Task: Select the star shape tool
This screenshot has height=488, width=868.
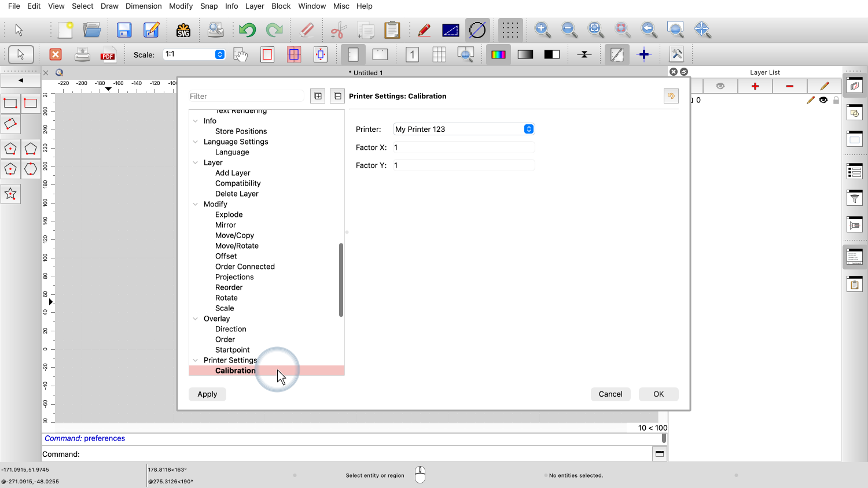Action: coord(10,194)
